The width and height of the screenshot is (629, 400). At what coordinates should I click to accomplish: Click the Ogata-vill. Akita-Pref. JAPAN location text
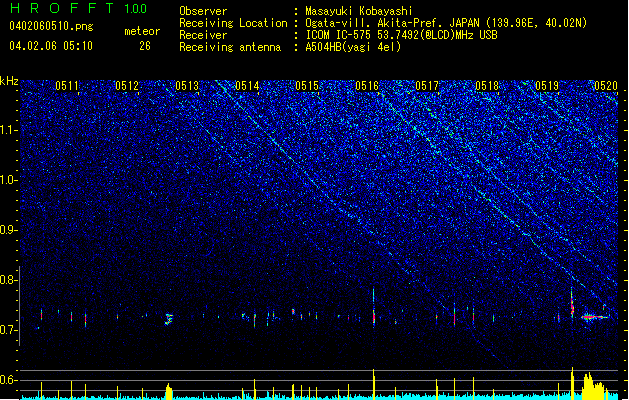446,23
